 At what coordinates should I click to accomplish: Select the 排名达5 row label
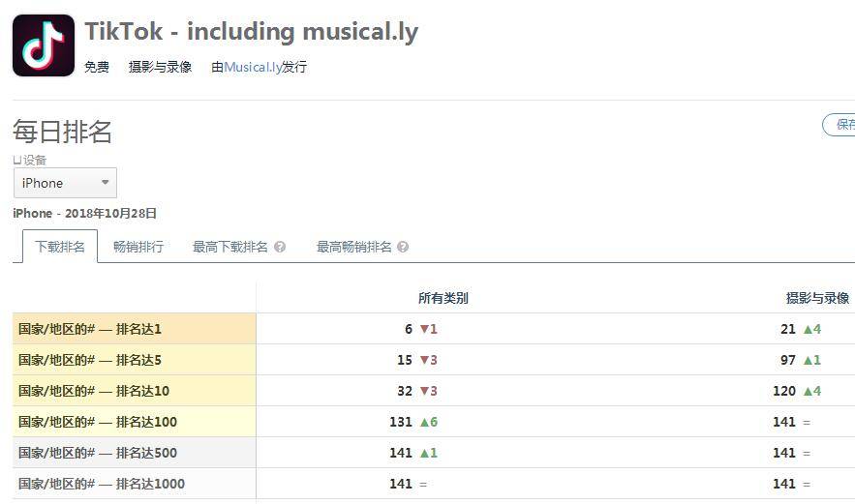click(90, 360)
